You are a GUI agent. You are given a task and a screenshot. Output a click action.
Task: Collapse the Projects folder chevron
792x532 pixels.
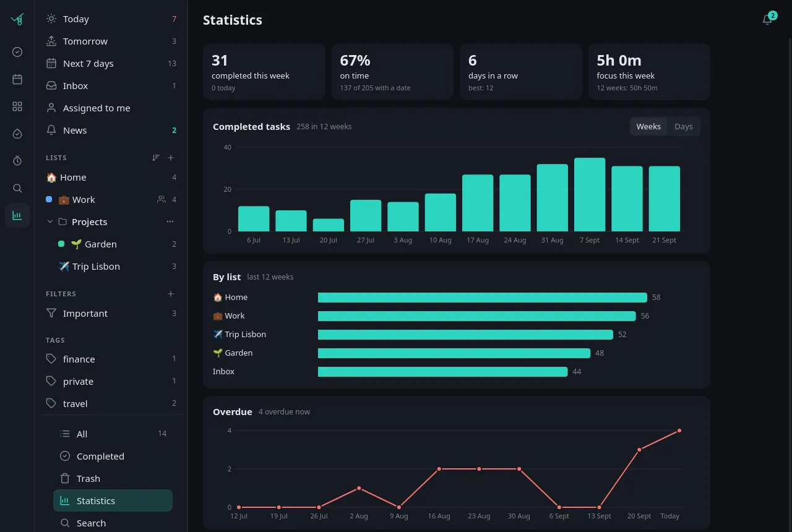(x=50, y=221)
